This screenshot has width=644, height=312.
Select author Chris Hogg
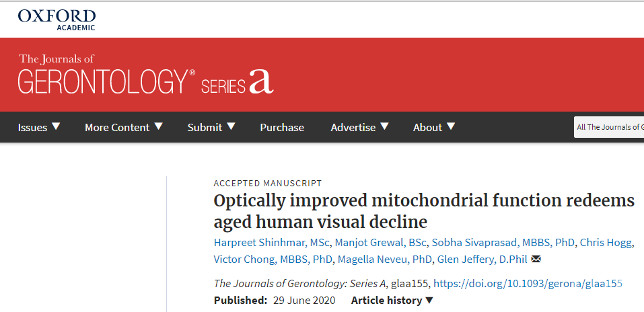[604, 242]
